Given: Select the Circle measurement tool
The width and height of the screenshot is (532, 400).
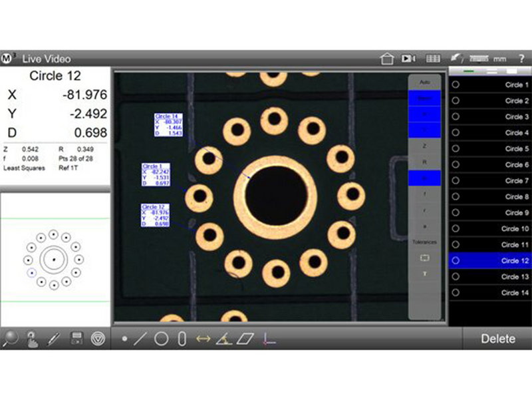Looking at the screenshot, I should 161,339.
